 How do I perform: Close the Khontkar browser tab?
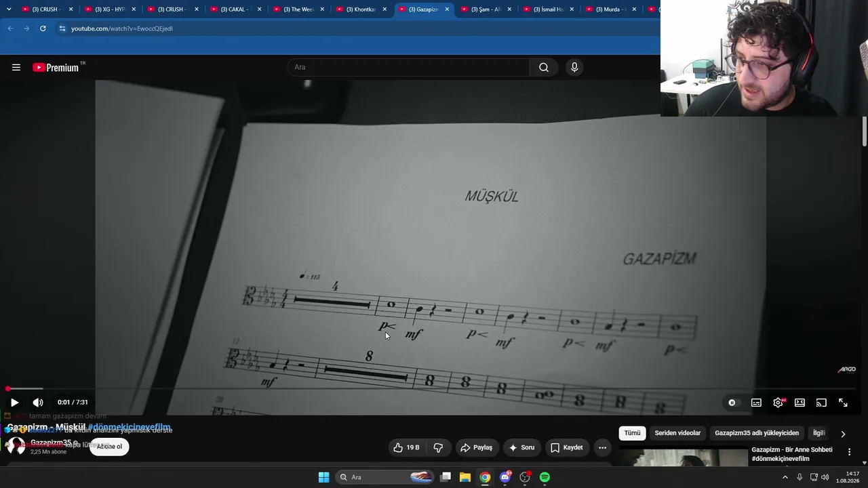(x=384, y=9)
